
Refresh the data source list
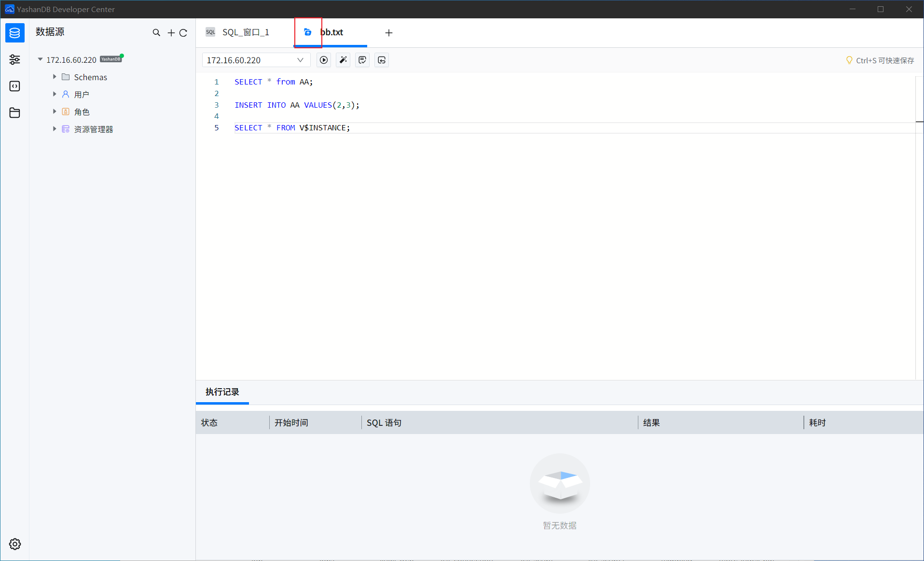click(183, 33)
